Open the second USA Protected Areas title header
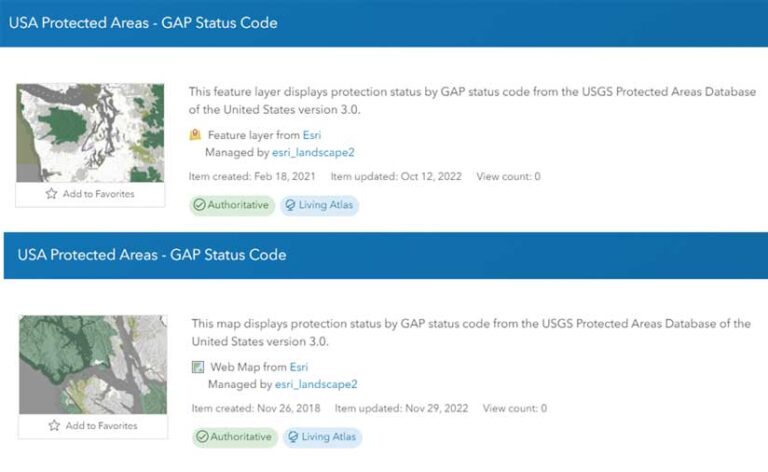The image size is (768, 472). pyautogui.click(x=152, y=255)
